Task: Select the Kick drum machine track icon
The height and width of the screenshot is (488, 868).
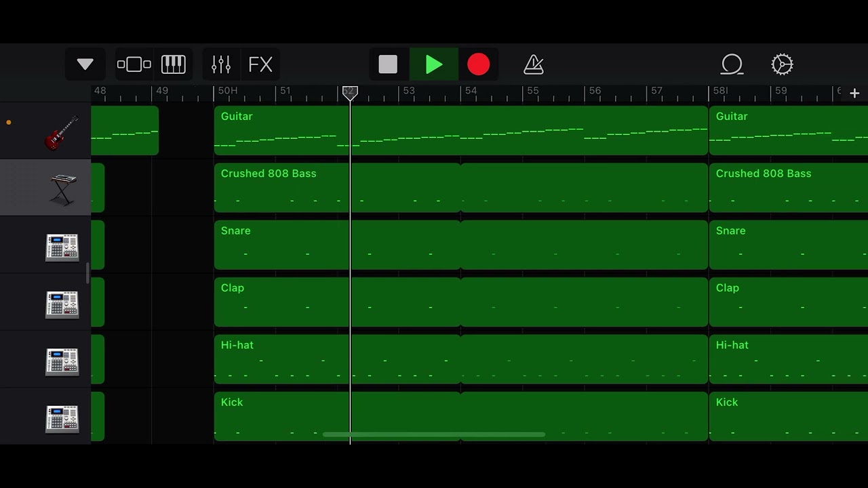Action: pos(62,419)
